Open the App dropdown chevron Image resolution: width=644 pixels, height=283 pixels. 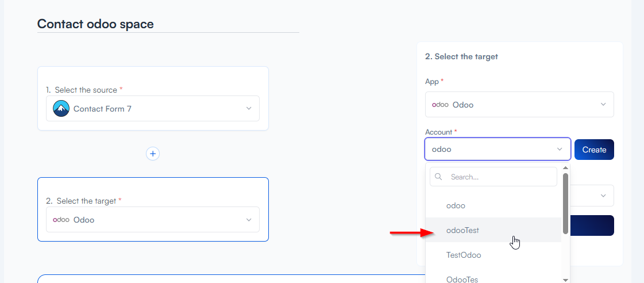603,105
